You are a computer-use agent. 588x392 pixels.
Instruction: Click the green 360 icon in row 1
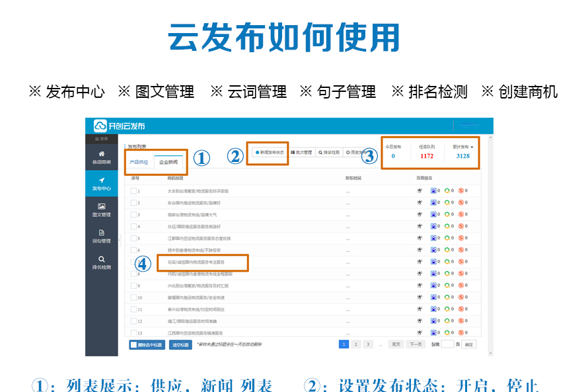447,190
